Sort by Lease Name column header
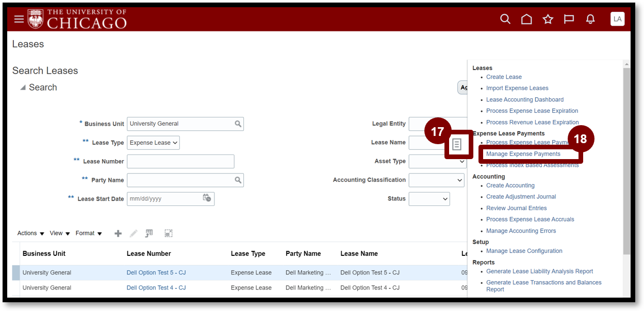 (359, 253)
